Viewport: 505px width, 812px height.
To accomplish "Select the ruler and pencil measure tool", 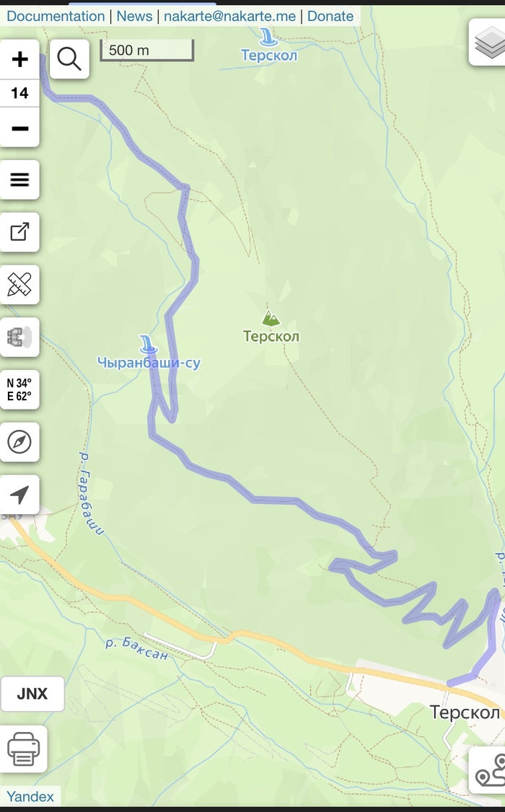I will pos(19,284).
